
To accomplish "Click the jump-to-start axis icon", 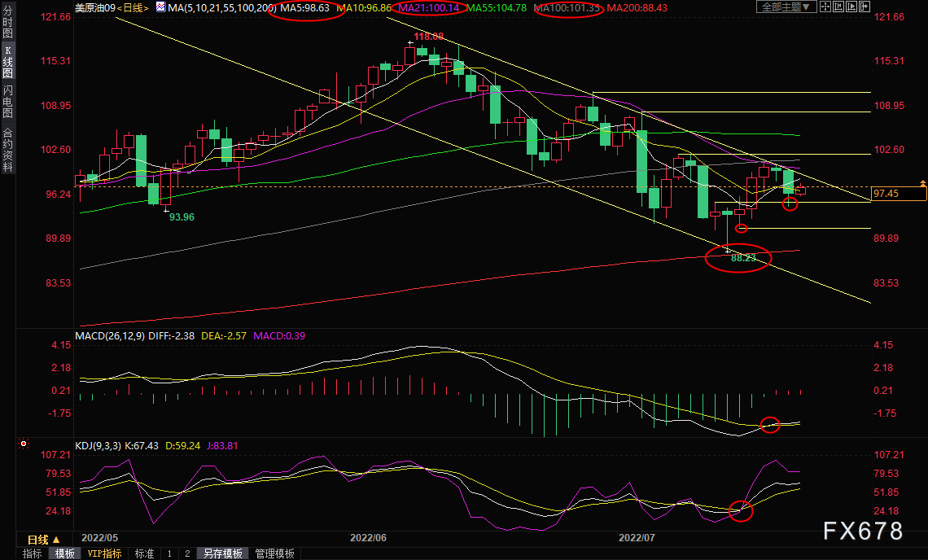I will pos(838,7).
